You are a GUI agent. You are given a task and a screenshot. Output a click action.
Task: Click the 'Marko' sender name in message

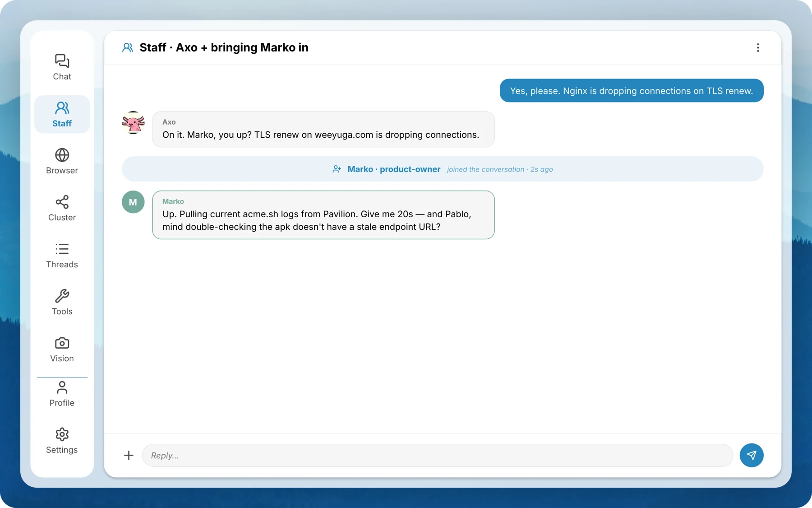point(173,201)
